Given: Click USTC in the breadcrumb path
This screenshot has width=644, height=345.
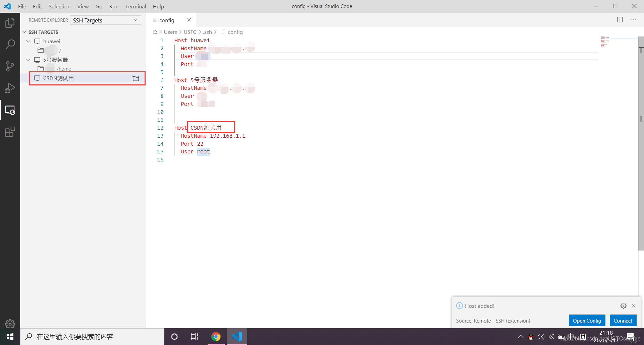Looking at the screenshot, I should pos(190,32).
